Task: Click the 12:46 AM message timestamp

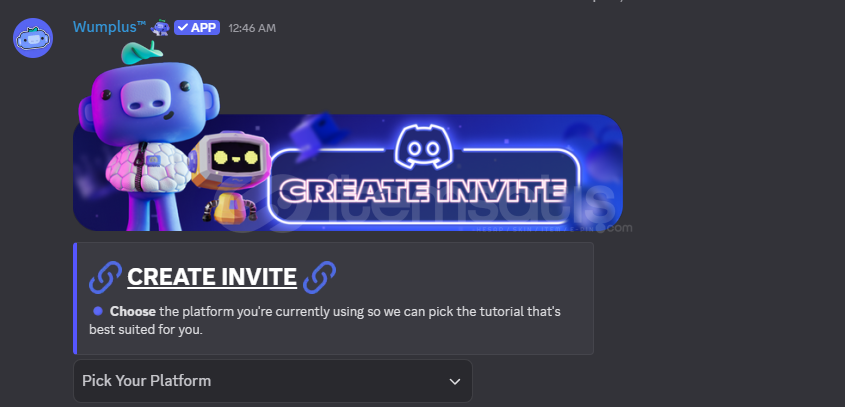Action: coord(252,28)
